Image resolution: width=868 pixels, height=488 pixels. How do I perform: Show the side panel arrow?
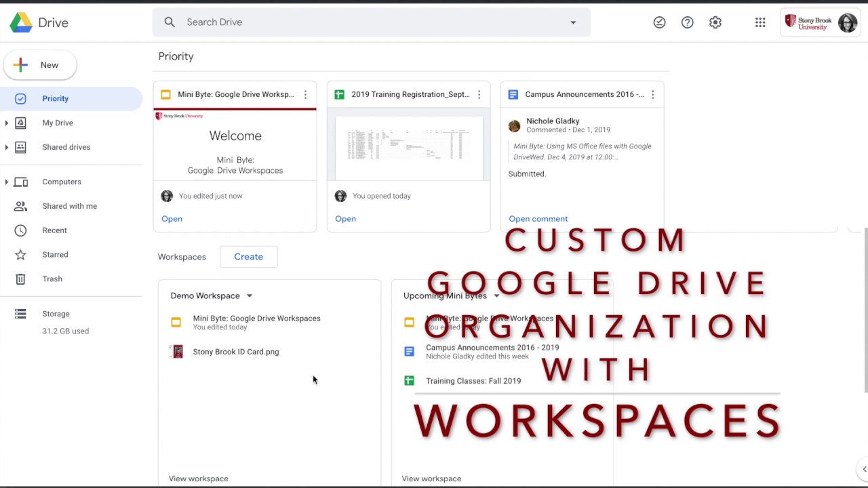click(x=864, y=469)
